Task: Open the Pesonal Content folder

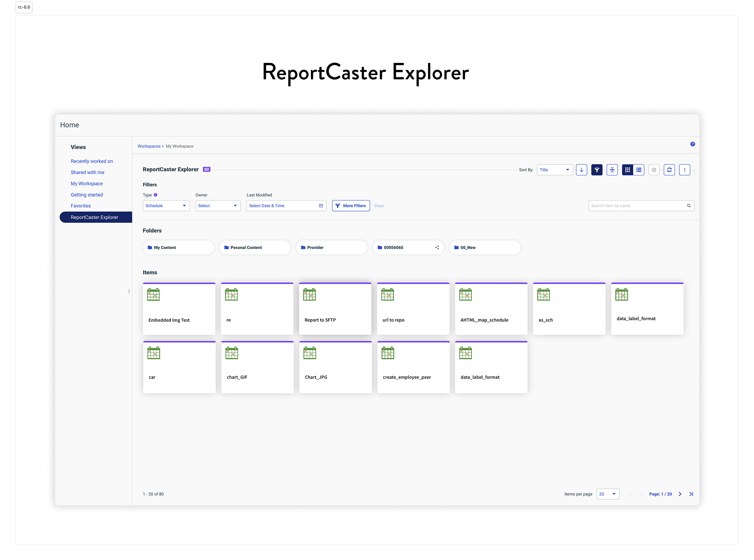Action: 255,248
